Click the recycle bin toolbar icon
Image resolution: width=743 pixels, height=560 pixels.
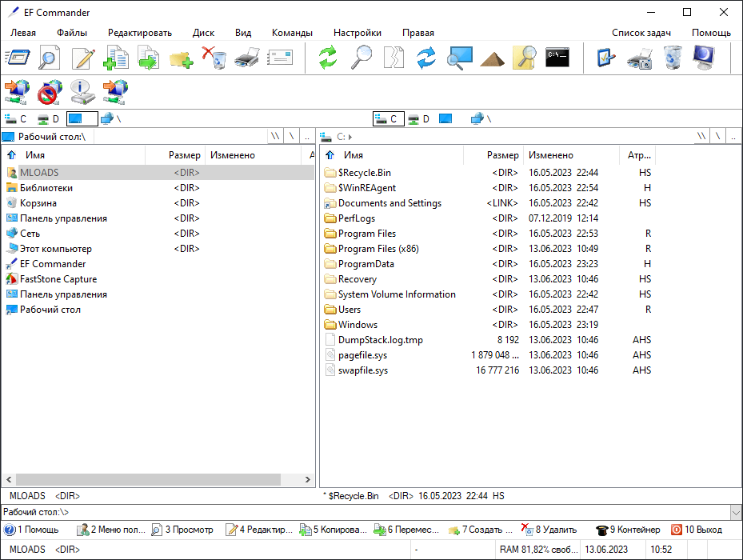(x=673, y=58)
